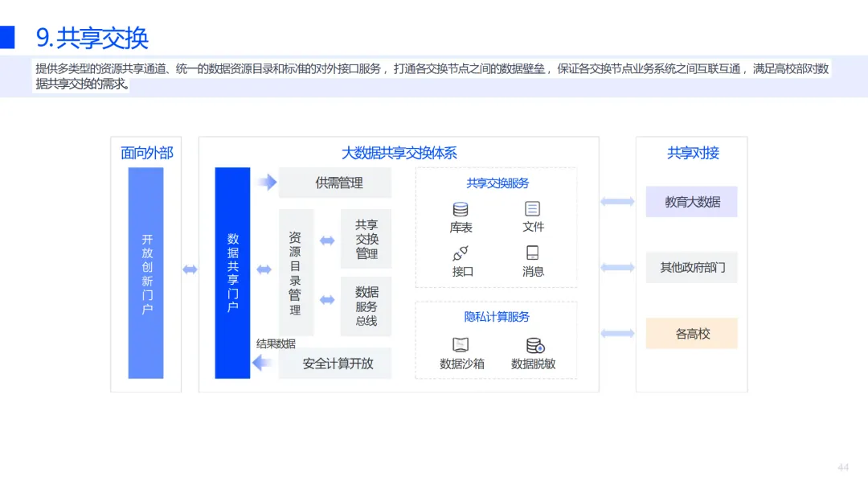Select the 各高校 orange box
Viewport: 868px width, 489px height.
coord(691,334)
